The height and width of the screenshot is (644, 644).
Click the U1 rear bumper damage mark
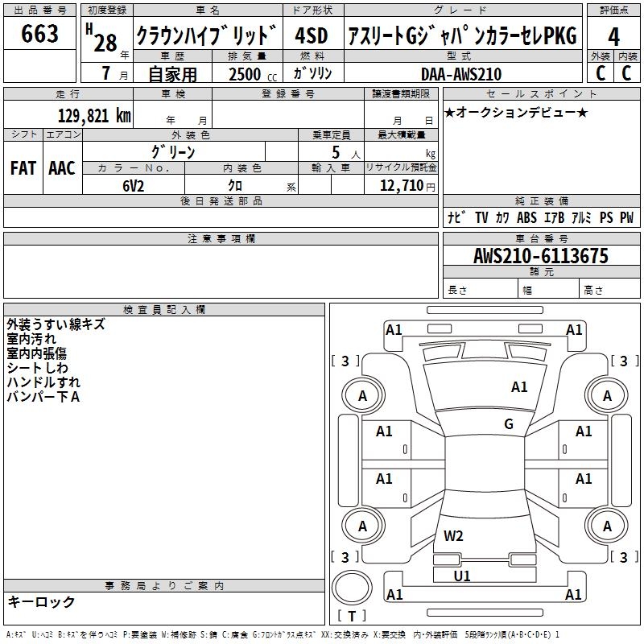pos(462,576)
